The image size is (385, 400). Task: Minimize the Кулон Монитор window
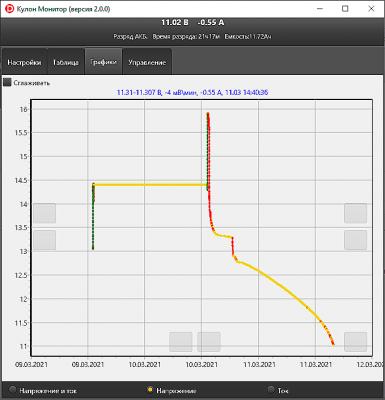click(x=319, y=9)
